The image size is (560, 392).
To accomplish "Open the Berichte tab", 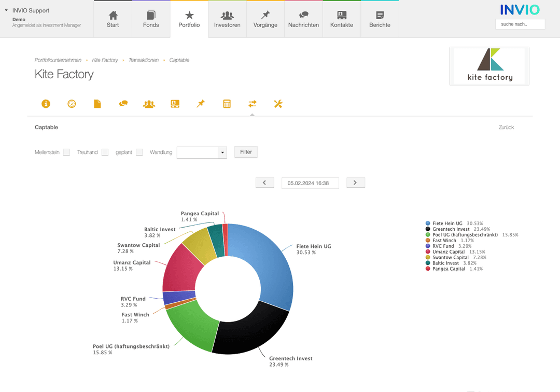I will pos(380,19).
